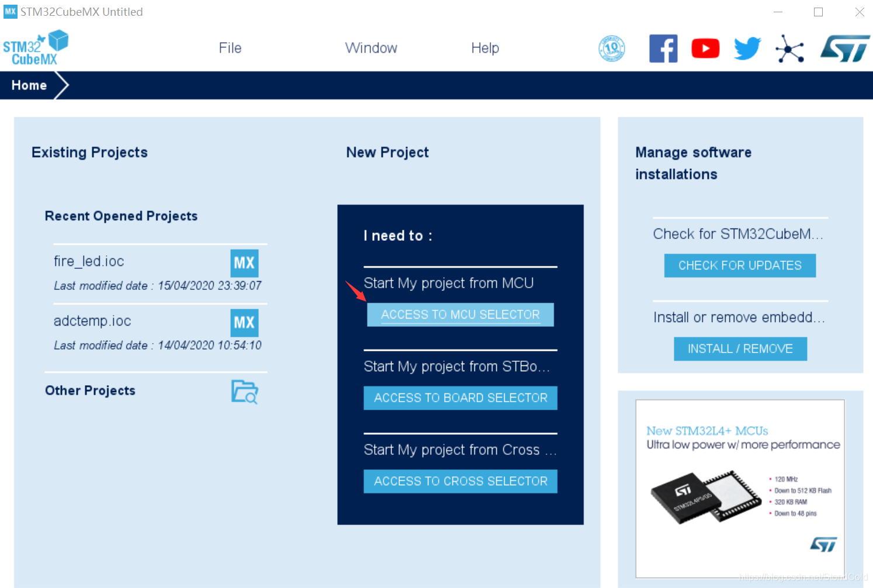Click the Recent Opened Projects heading

[x=121, y=216]
